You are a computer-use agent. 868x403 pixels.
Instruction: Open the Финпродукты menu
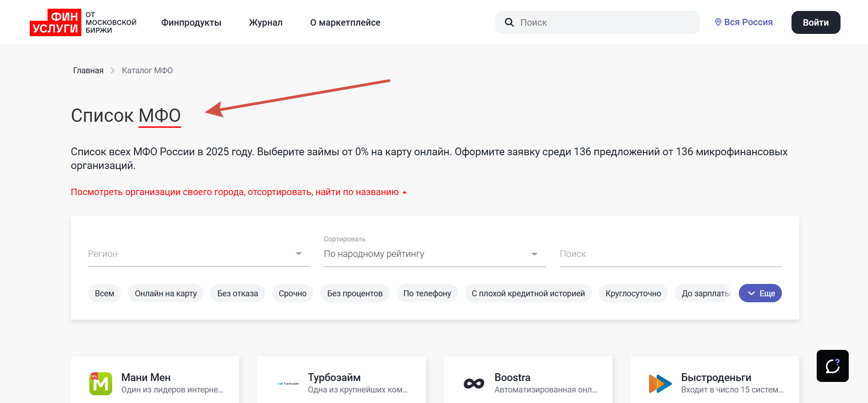point(191,22)
